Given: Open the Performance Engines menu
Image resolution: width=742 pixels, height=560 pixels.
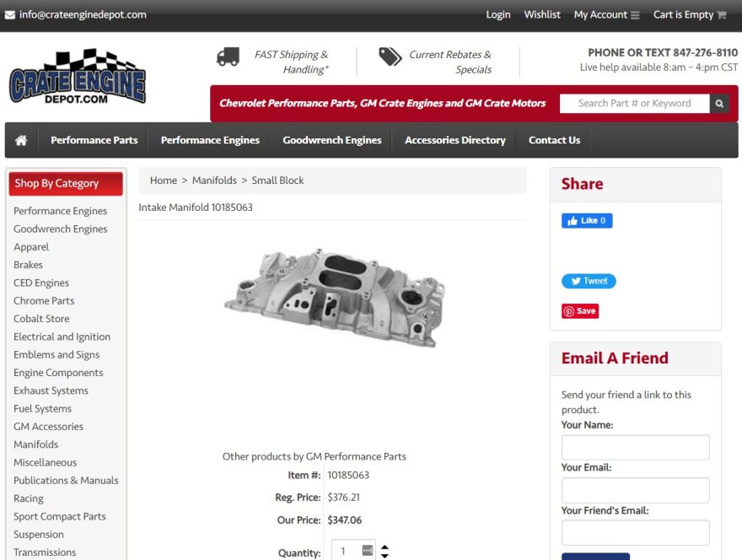Looking at the screenshot, I should (209, 140).
